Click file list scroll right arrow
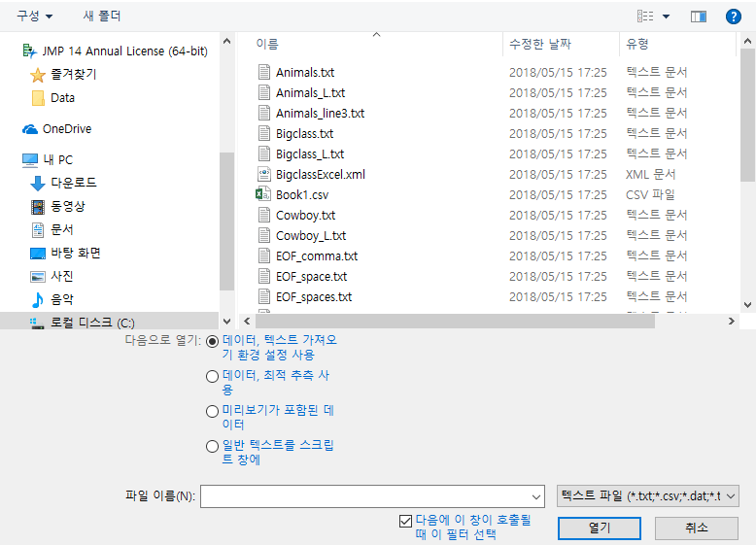The image size is (756, 545). click(732, 321)
